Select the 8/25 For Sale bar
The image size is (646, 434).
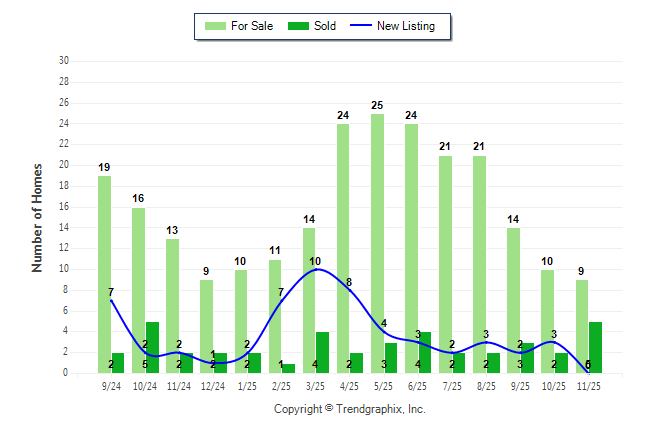point(479,264)
